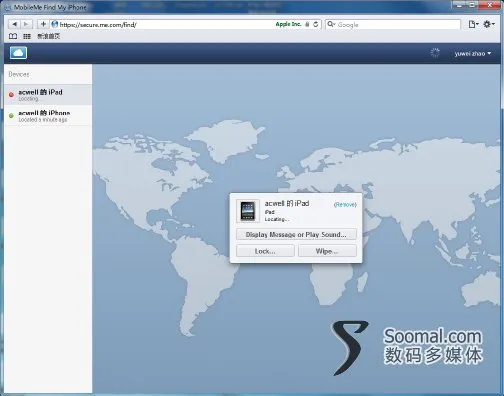504x396 pixels.
Task: Select acwell iPad in Devices list
Action: click(x=48, y=95)
